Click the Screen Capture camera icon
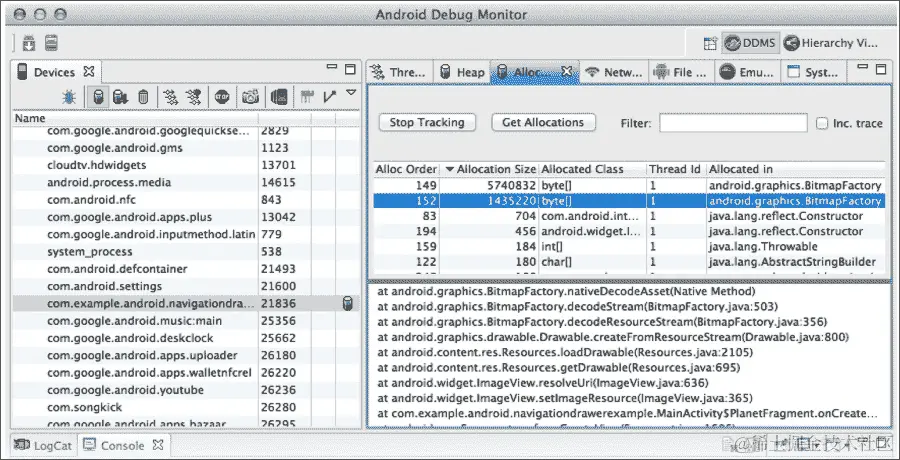The image size is (900, 460). tap(250, 96)
